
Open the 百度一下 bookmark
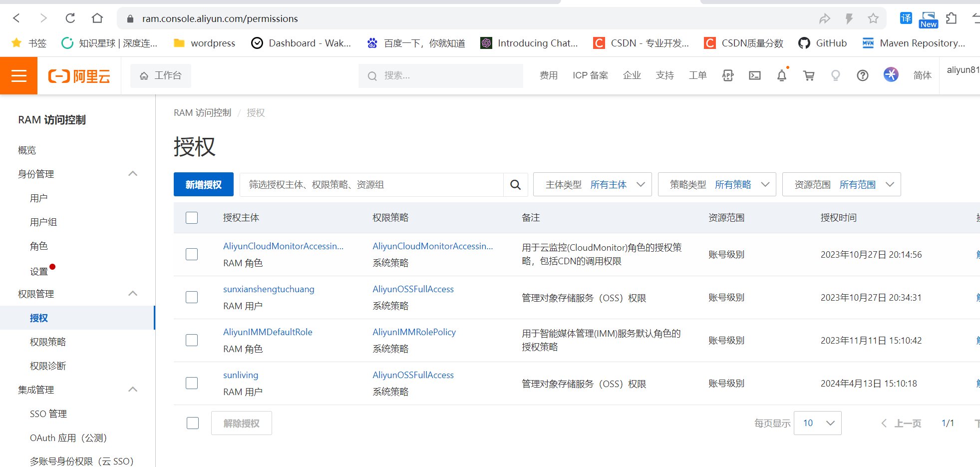tap(416, 43)
